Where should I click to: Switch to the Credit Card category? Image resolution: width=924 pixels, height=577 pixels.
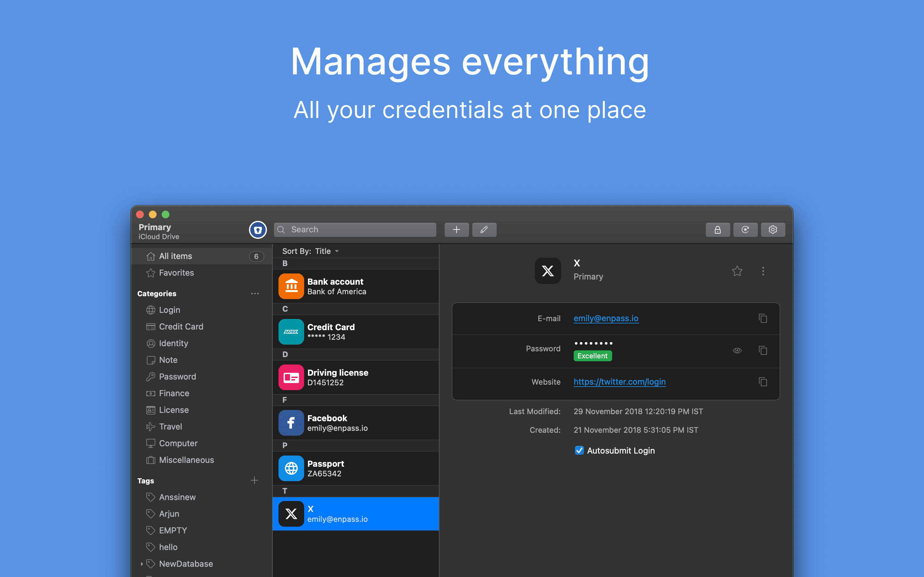(181, 326)
